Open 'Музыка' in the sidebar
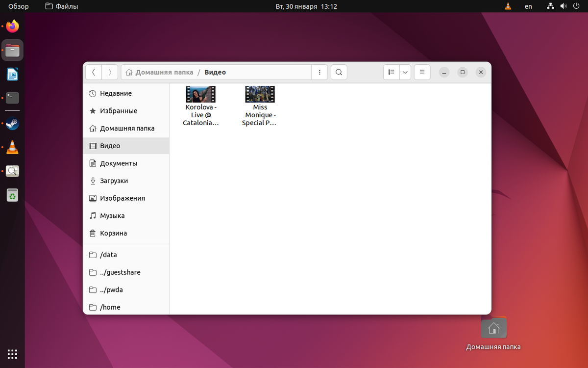 click(126, 216)
